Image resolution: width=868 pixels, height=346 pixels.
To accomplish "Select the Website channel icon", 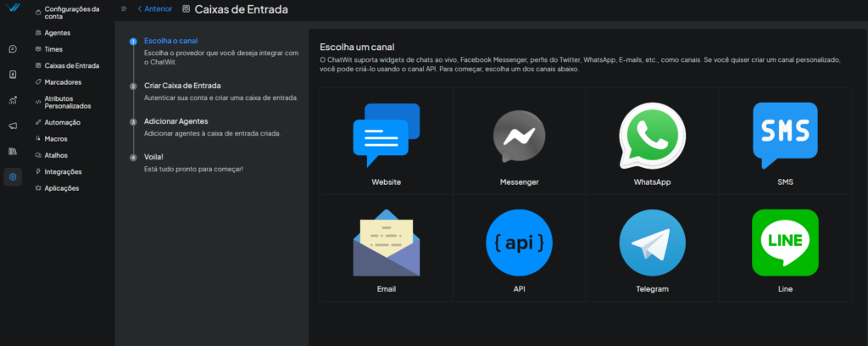I will (386, 135).
